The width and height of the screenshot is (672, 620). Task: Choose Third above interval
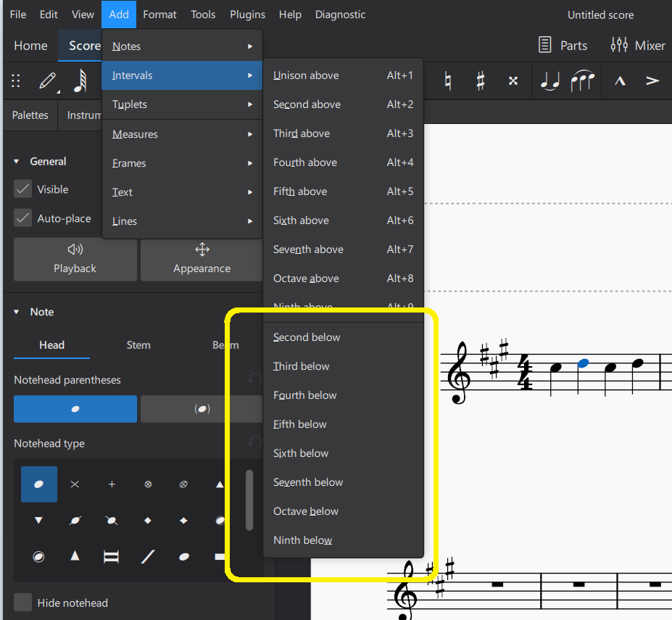pos(344,133)
